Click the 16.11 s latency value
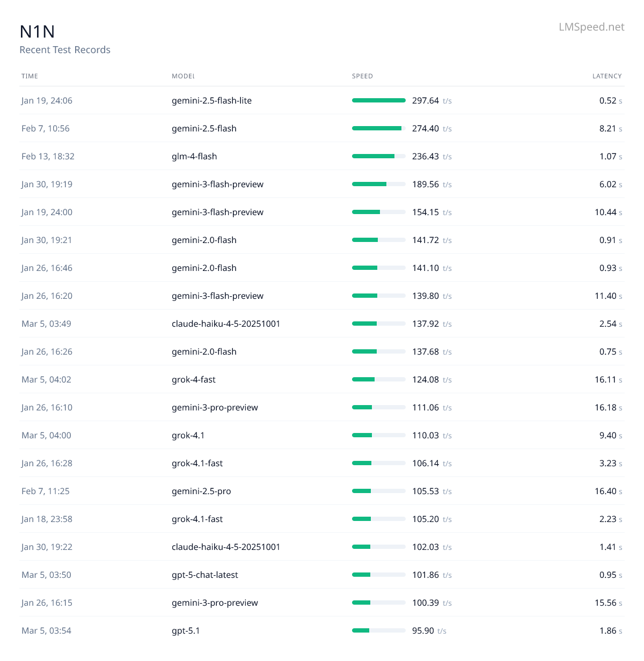The width and height of the screenshot is (644, 661). coord(609,379)
